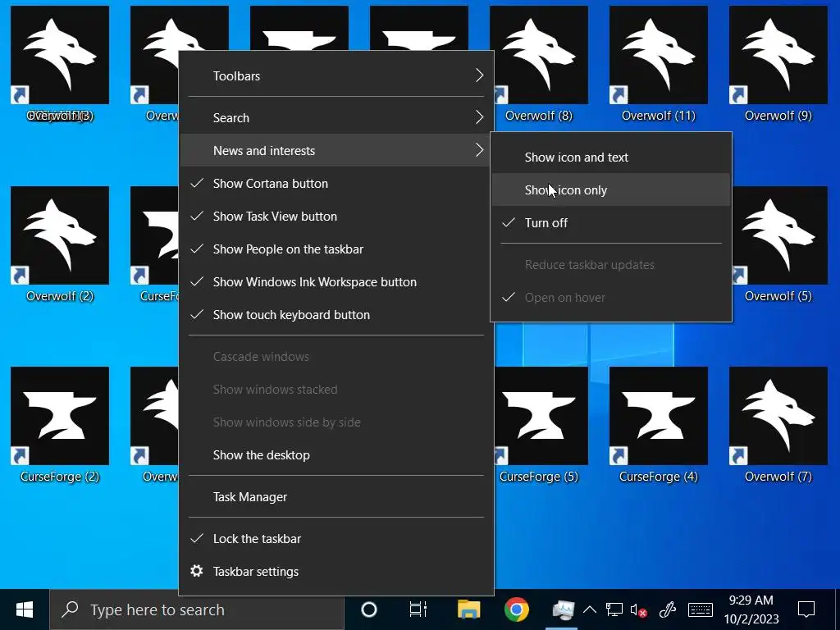Screen dimensions: 840x630
Task: Uncheck Show Cortana button
Action: (x=336, y=184)
